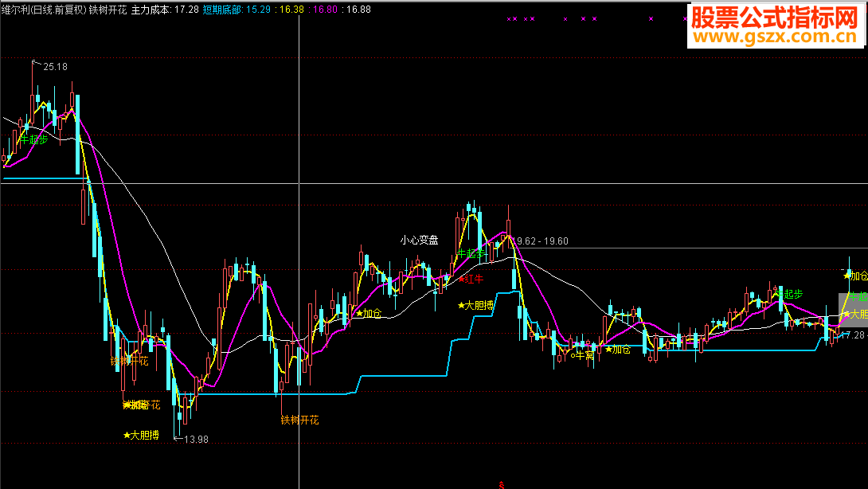The image size is (868, 489).
Task: Click the 牛窝 signal marker
Action: point(582,355)
